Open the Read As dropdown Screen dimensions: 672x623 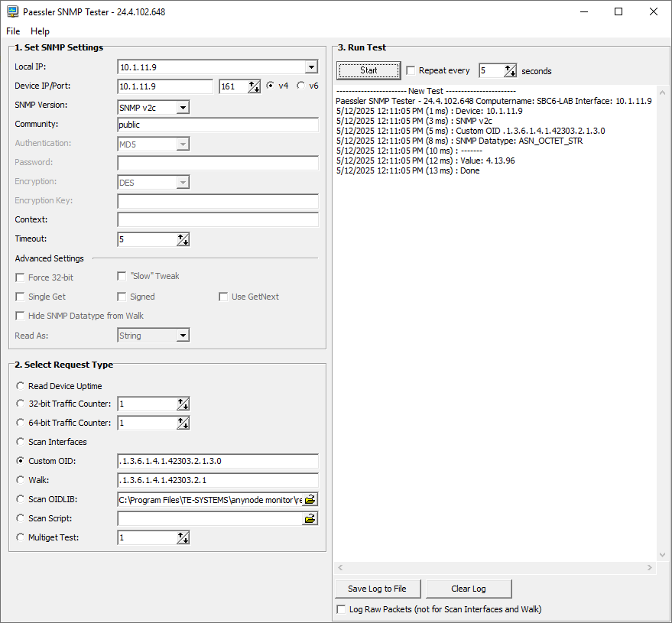tap(182, 335)
